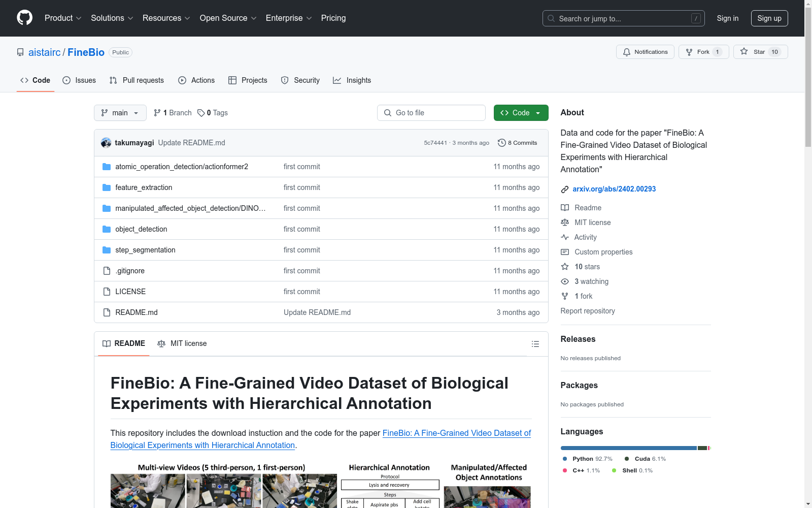Switch to the Insights tab
The width and height of the screenshot is (812, 508).
[x=352, y=80]
